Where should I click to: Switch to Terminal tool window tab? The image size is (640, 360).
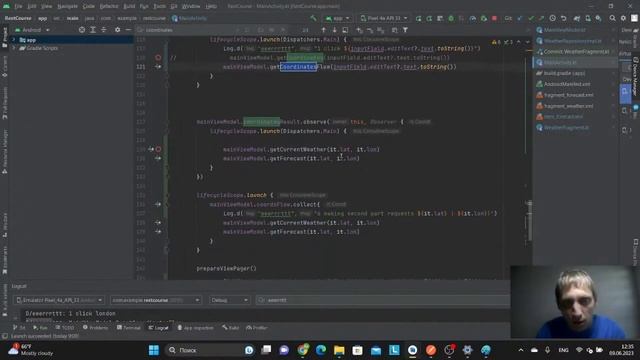point(128,328)
